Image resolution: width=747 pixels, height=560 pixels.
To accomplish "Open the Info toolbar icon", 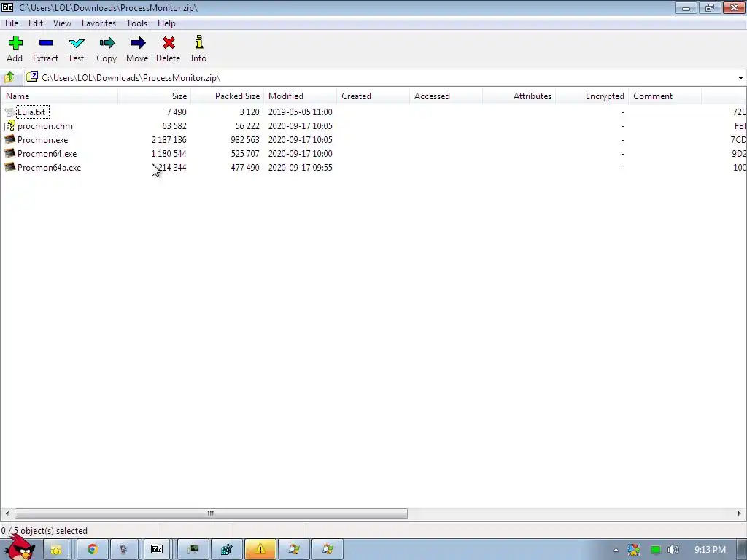I will pyautogui.click(x=198, y=42).
